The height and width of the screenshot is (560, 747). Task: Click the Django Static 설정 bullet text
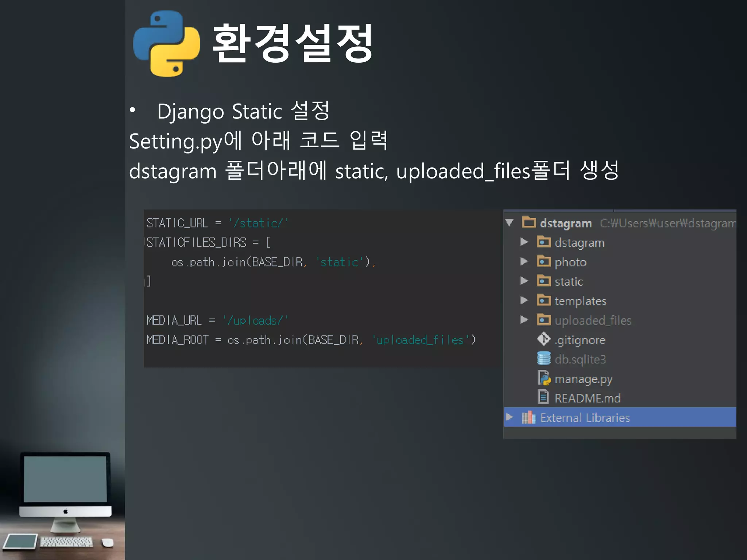coord(243,111)
